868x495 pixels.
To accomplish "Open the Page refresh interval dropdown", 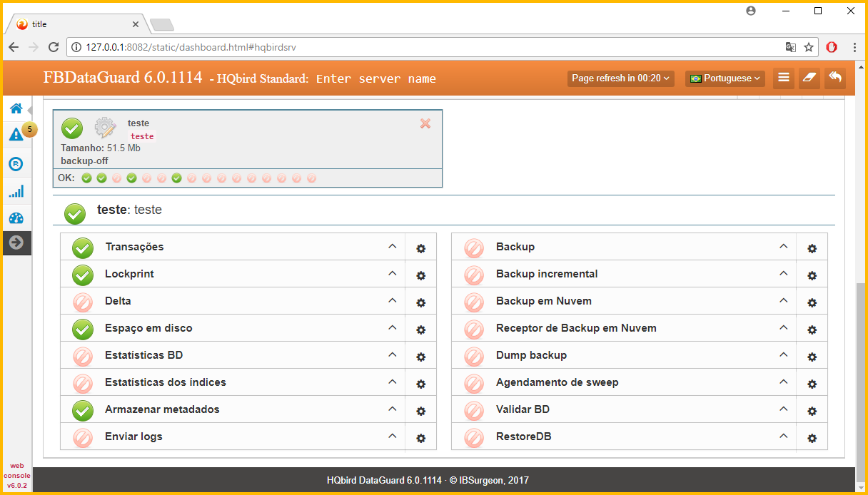I will click(x=621, y=78).
